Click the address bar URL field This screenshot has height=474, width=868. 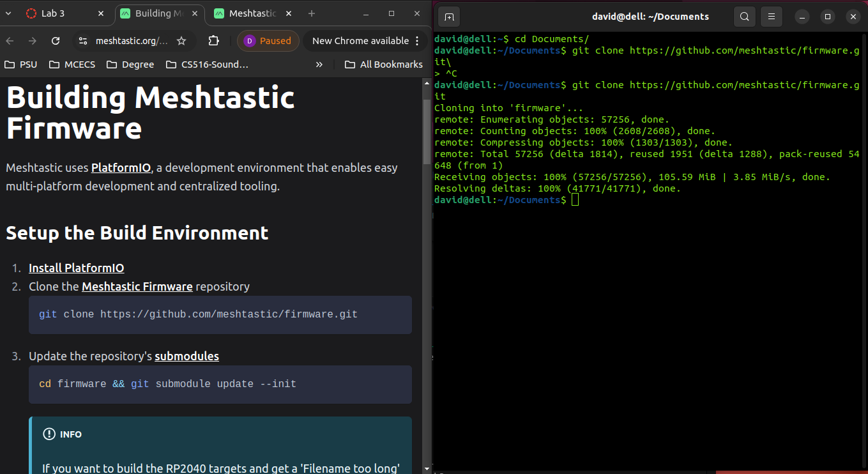[132, 41]
